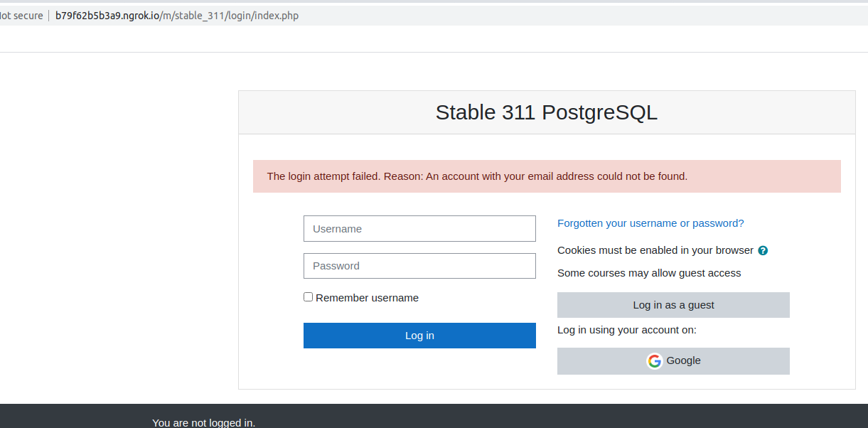Open Forgotten your username or password link

pyautogui.click(x=650, y=223)
